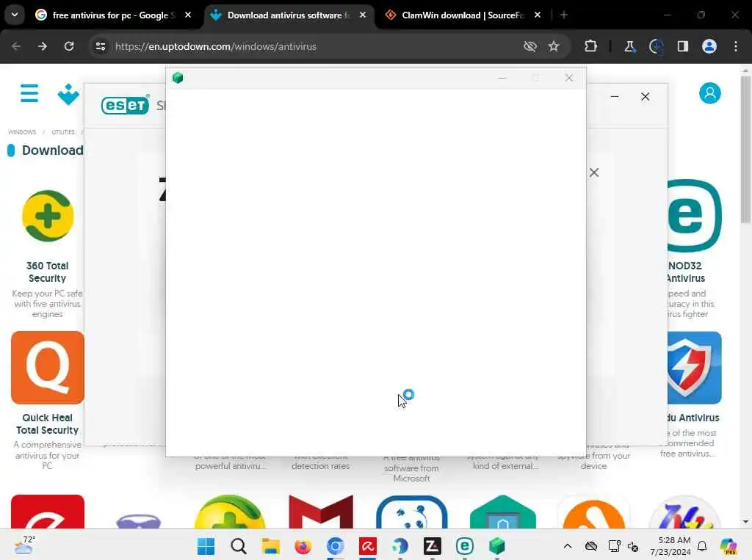This screenshot has height=560, width=752.
Task: Bookmark this page with star icon
Action: (x=554, y=46)
